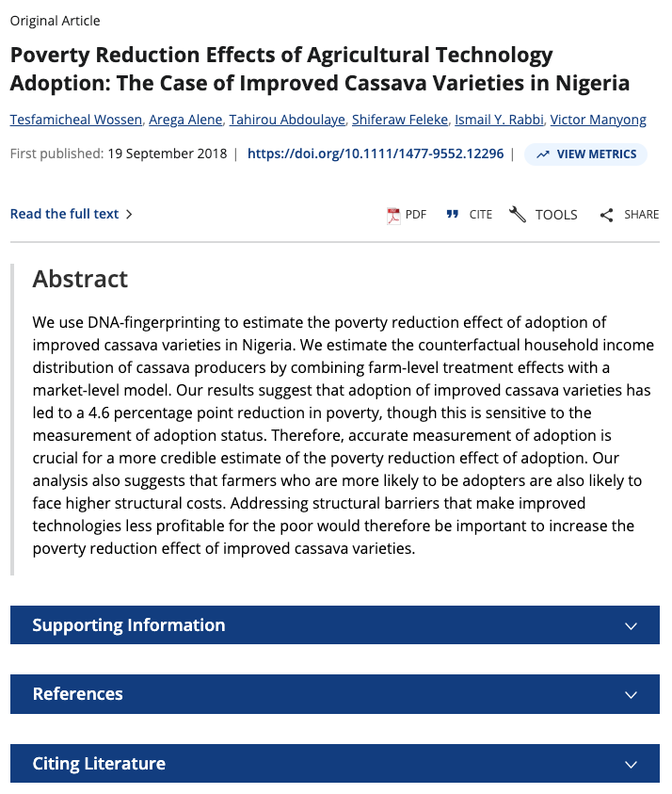Screen dimensions: 672x794
Task: Open the CITE option
Action: coord(469,215)
